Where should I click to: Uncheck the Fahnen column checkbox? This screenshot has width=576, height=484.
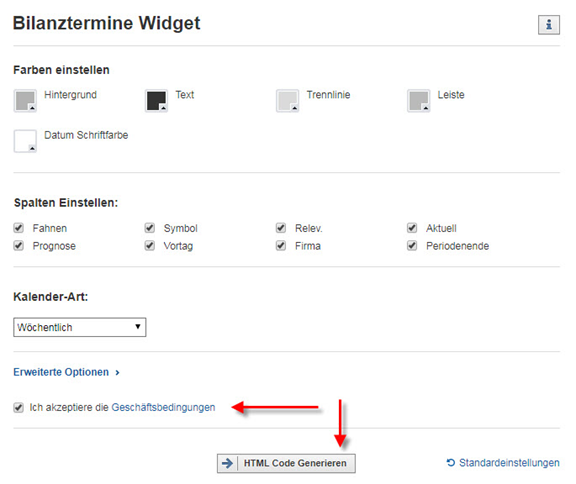click(18, 228)
